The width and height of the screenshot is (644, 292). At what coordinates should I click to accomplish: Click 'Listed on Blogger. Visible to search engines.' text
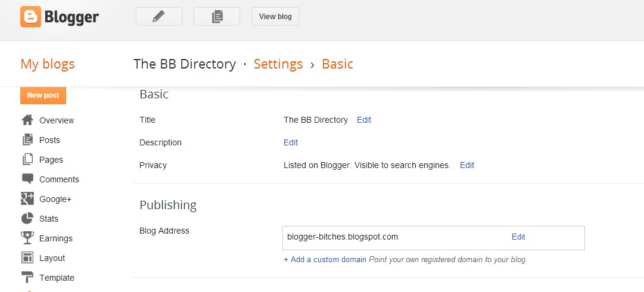367,165
